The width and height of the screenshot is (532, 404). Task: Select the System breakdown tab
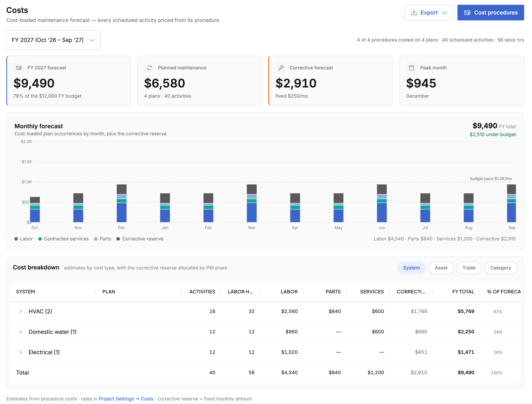point(411,268)
